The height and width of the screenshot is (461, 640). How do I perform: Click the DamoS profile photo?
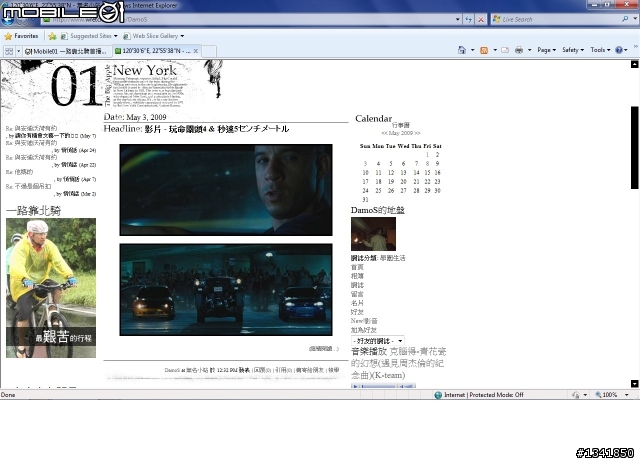coord(373,234)
